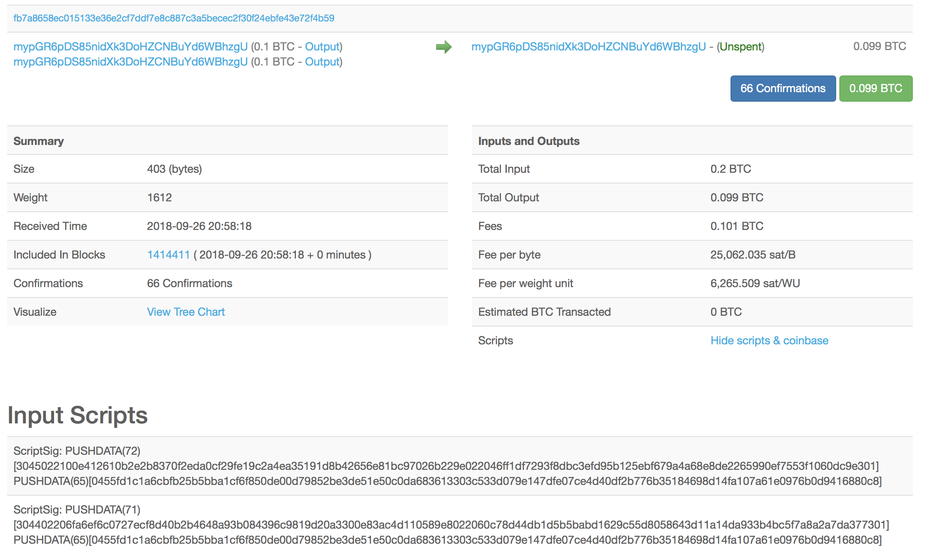This screenshot has height=560, width=947.
Task: Open first input address mypGR6pDS85… link
Action: [131, 47]
